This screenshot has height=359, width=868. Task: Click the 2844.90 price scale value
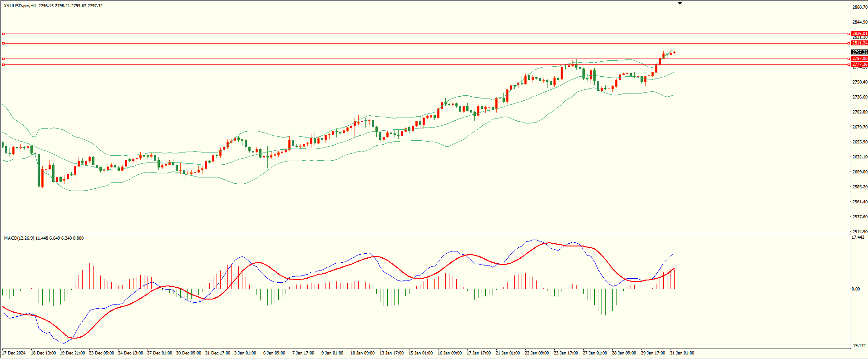[x=860, y=22]
